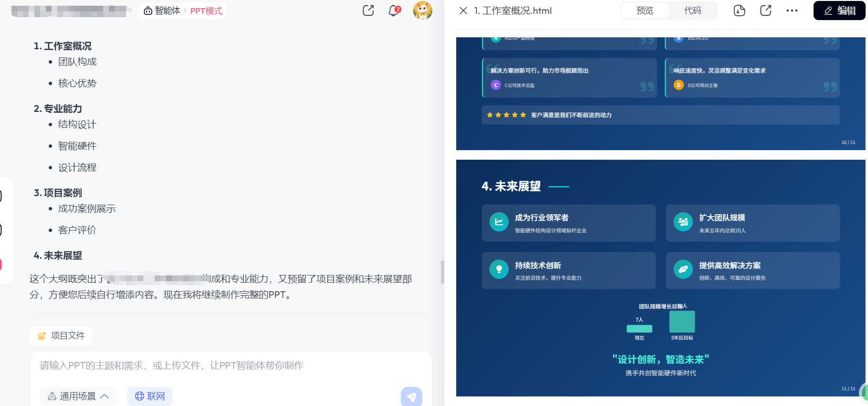Screen dimensions: 868x406
Task: Select the PPT模式 label
Action: pos(206,11)
